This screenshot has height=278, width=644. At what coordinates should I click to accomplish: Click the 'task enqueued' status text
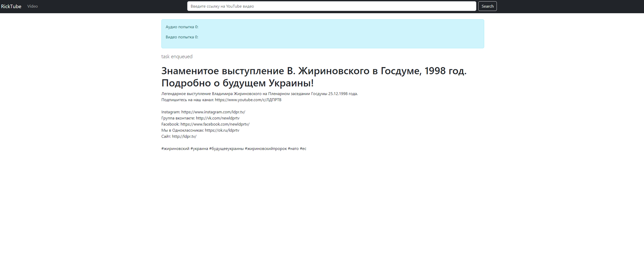[x=177, y=57]
